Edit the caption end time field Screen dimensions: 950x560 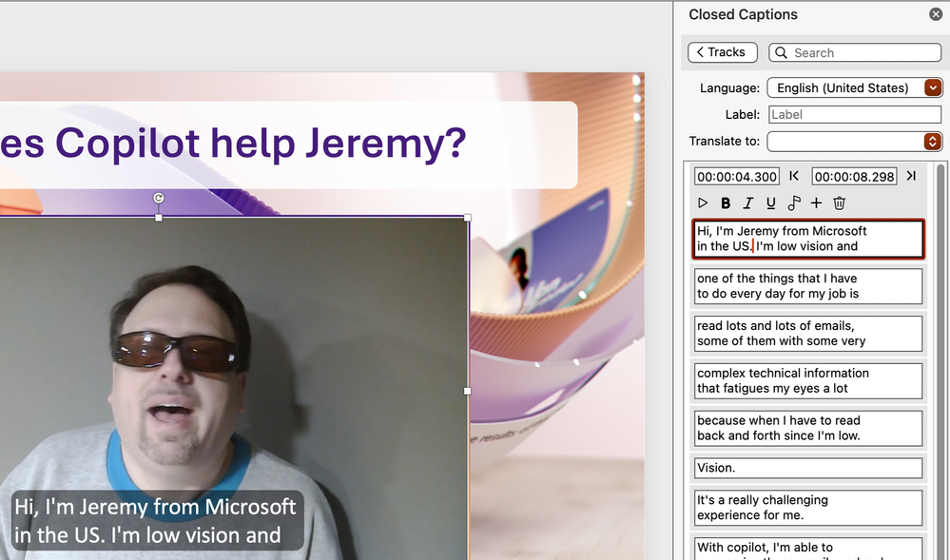[x=854, y=176]
